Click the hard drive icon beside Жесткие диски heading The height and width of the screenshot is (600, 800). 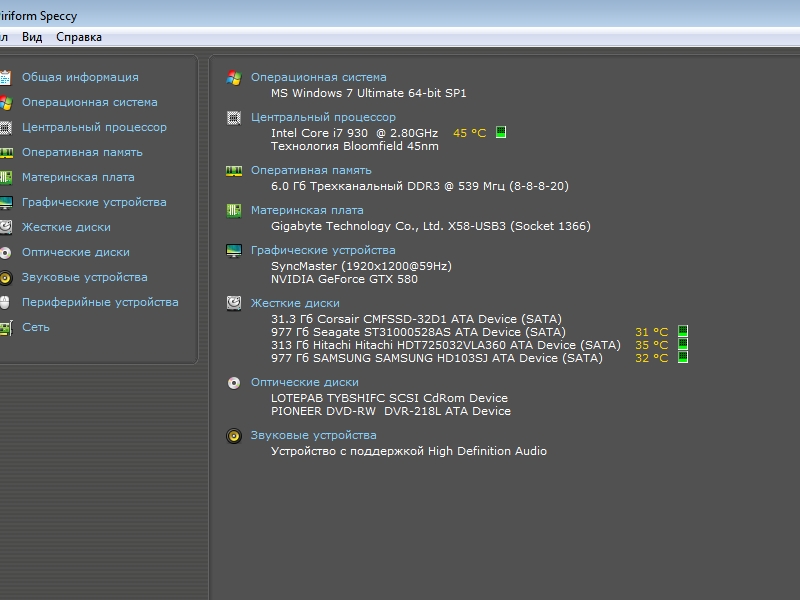[x=234, y=302]
